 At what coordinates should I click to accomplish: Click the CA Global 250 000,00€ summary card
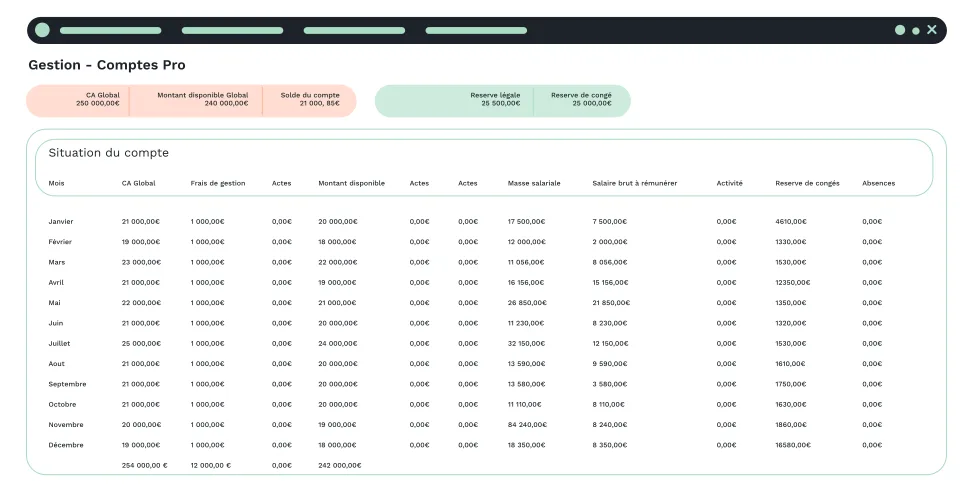(x=78, y=100)
